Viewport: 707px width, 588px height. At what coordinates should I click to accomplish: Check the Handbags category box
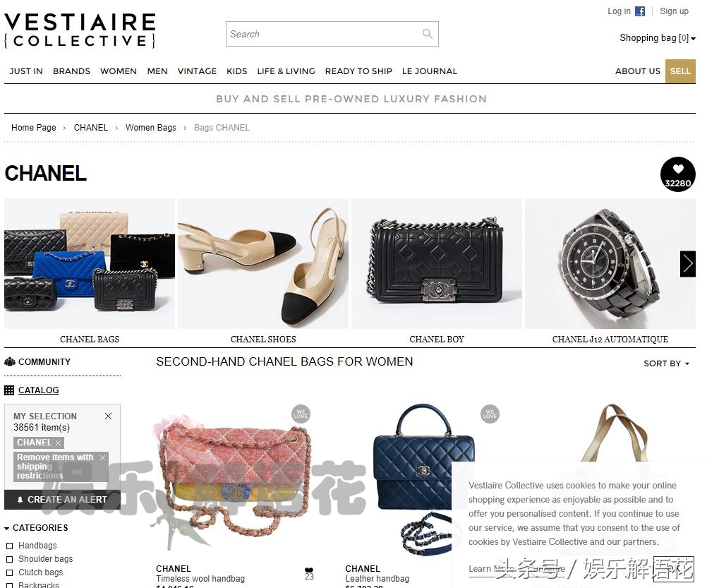tap(9, 546)
